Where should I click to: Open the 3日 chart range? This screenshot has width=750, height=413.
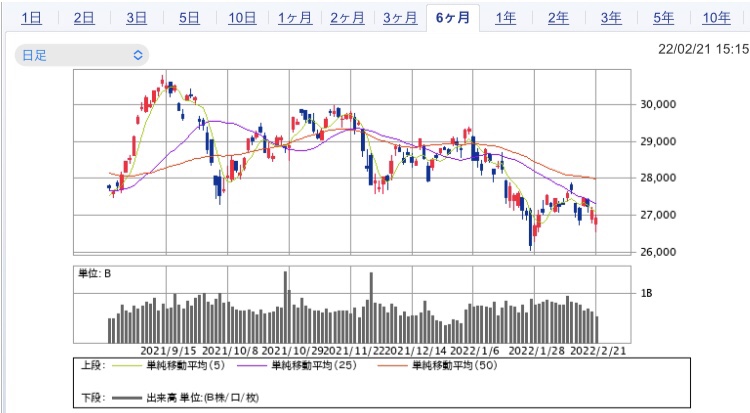137,18
